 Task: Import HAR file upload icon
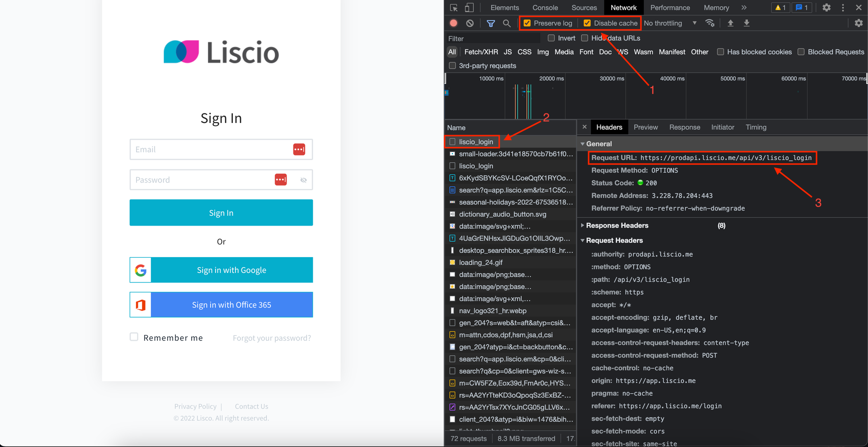pyautogui.click(x=731, y=23)
